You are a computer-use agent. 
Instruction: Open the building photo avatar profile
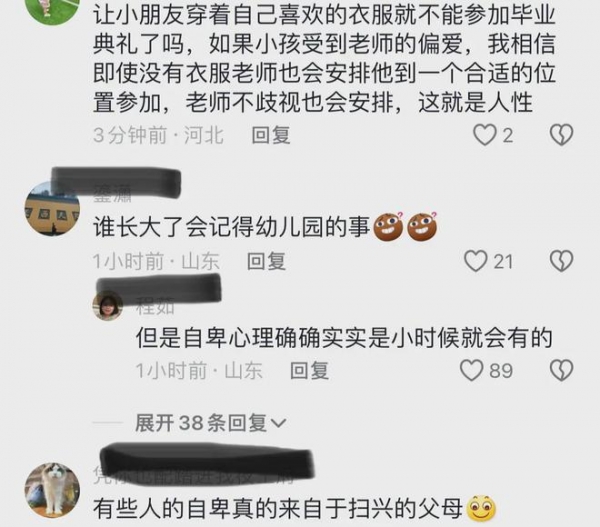click(x=52, y=209)
